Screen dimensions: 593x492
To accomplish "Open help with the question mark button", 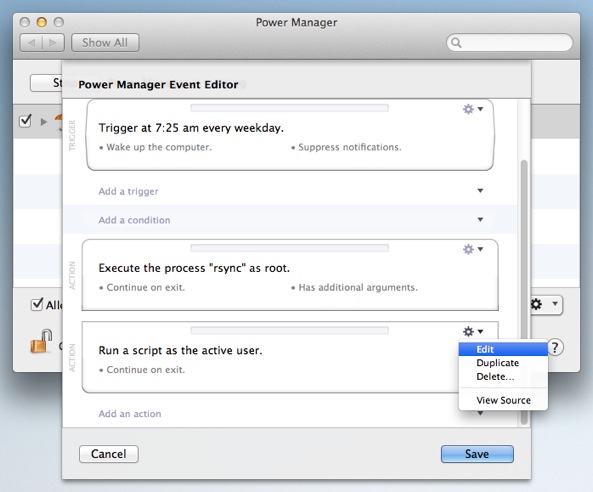I will [555, 347].
